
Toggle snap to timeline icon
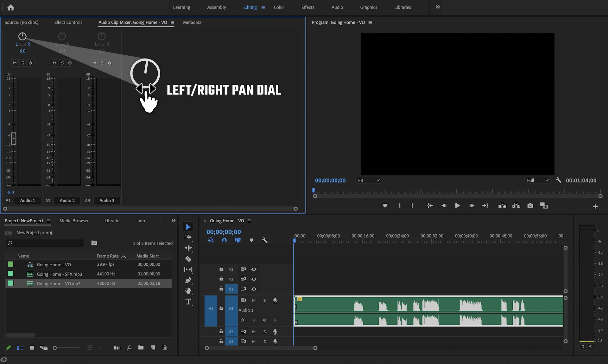tap(224, 240)
